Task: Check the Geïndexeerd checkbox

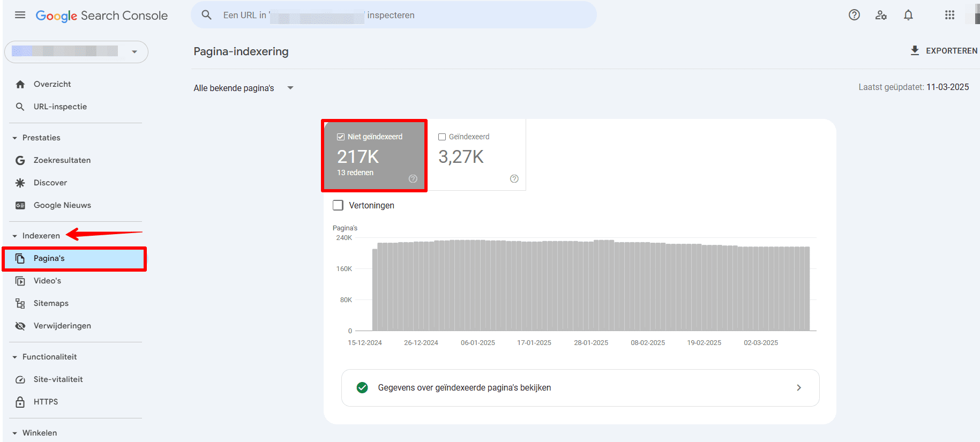Action: (x=442, y=137)
